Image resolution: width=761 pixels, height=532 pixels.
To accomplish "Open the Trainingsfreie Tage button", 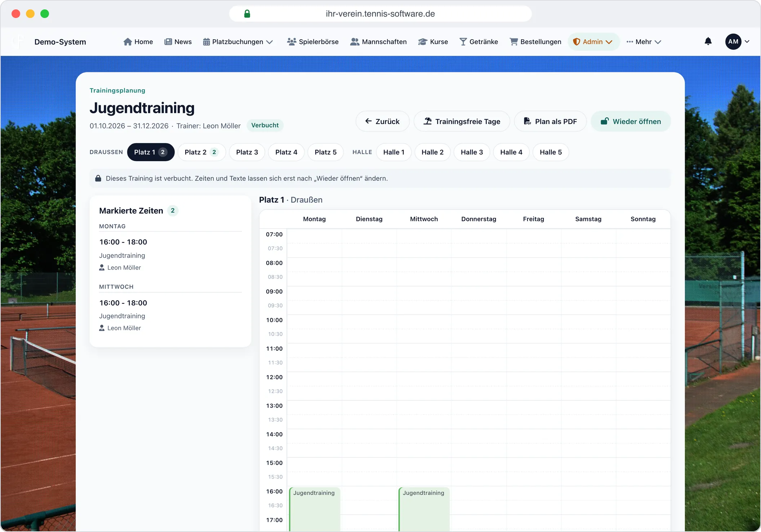I will pyautogui.click(x=462, y=121).
